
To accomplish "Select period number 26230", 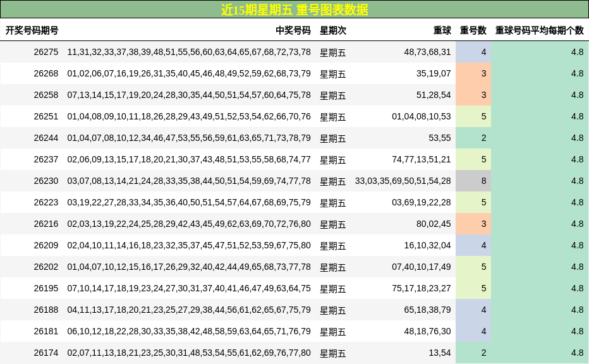I will click(46, 181).
